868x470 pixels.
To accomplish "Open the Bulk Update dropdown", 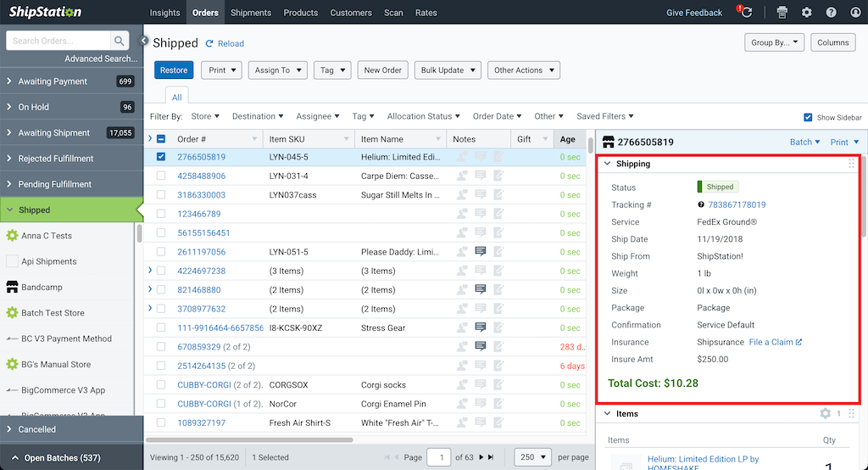I will tap(448, 70).
